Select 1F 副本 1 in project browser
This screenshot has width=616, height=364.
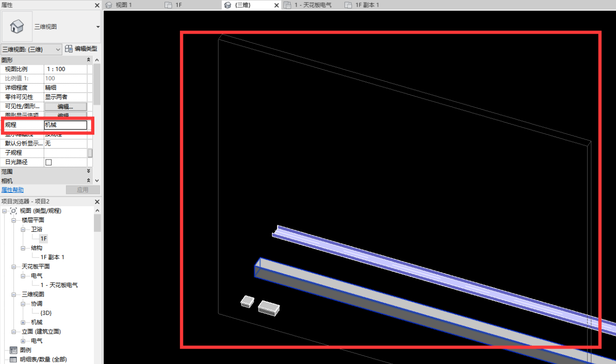click(x=52, y=257)
